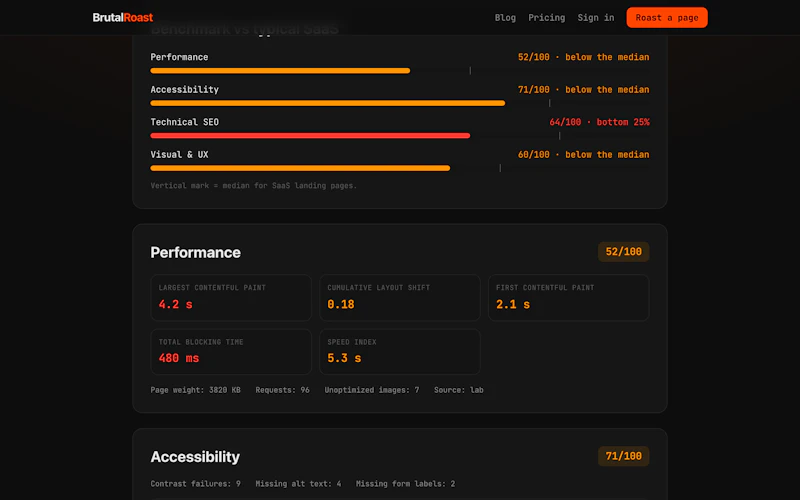The height and width of the screenshot is (500, 800).
Task: Open the Total Blocking Time card
Action: coord(231,352)
